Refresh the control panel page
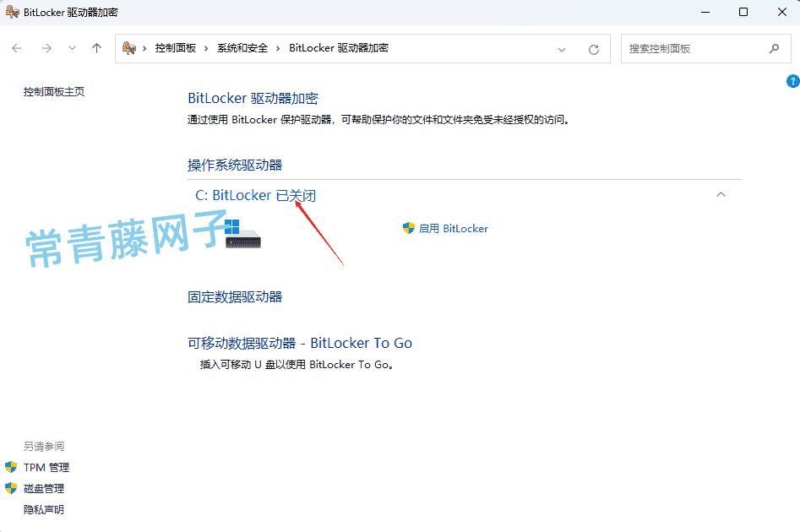Image resolution: width=800 pixels, height=532 pixels. coord(593,50)
